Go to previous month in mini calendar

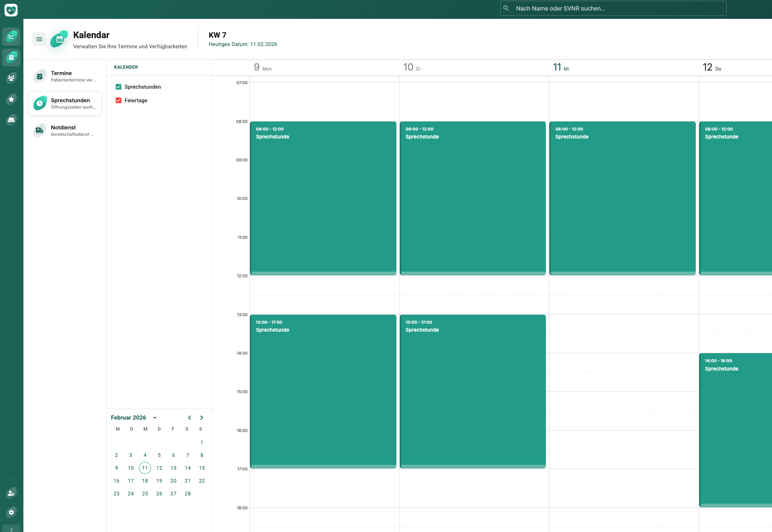190,418
